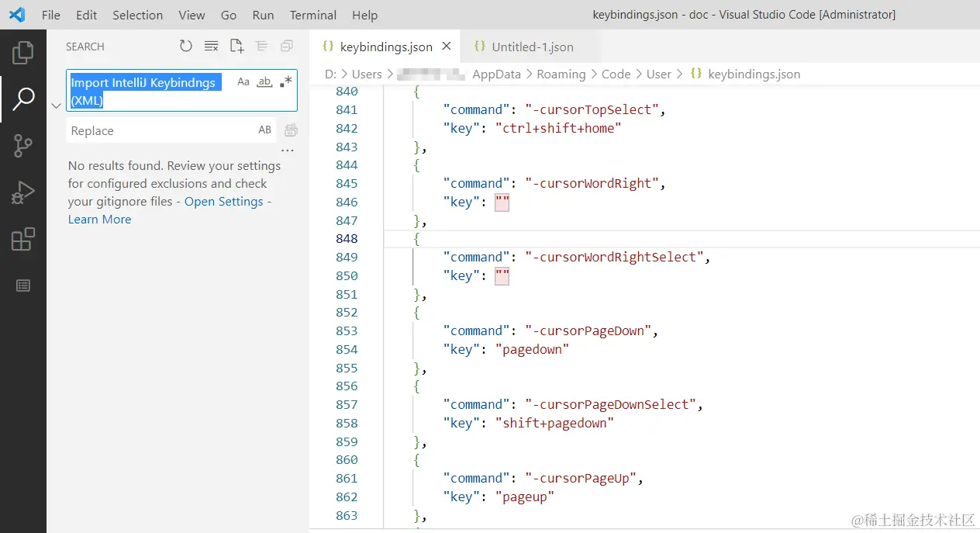Click line number 840 in the gutter

tap(347, 91)
